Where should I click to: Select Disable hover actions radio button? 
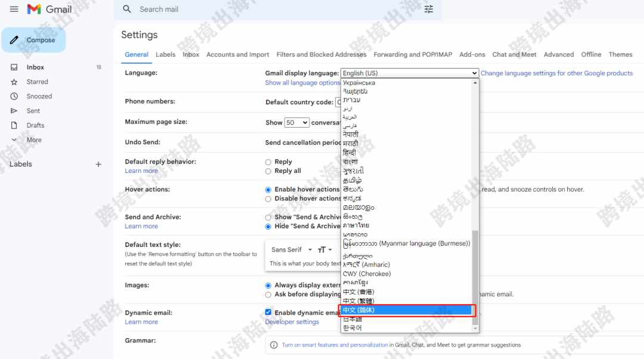[268, 199]
